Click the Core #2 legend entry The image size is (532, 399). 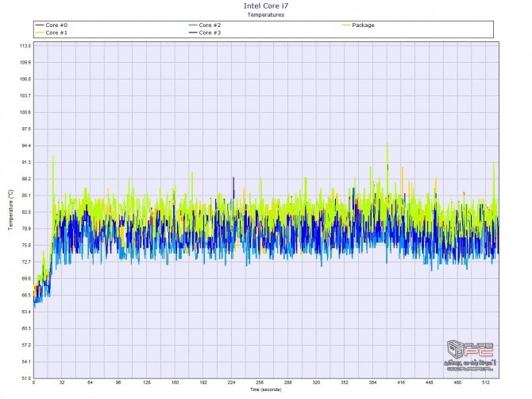(x=205, y=25)
